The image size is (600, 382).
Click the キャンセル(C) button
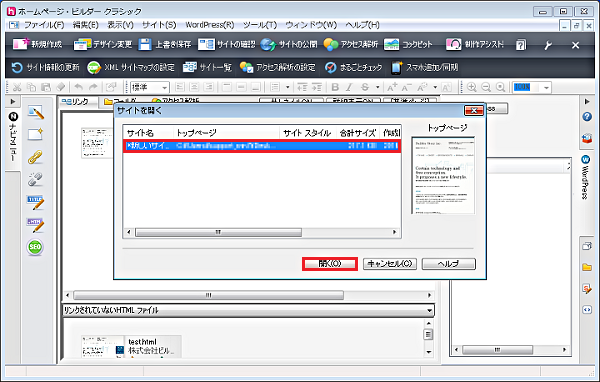[x=390, y=264]
